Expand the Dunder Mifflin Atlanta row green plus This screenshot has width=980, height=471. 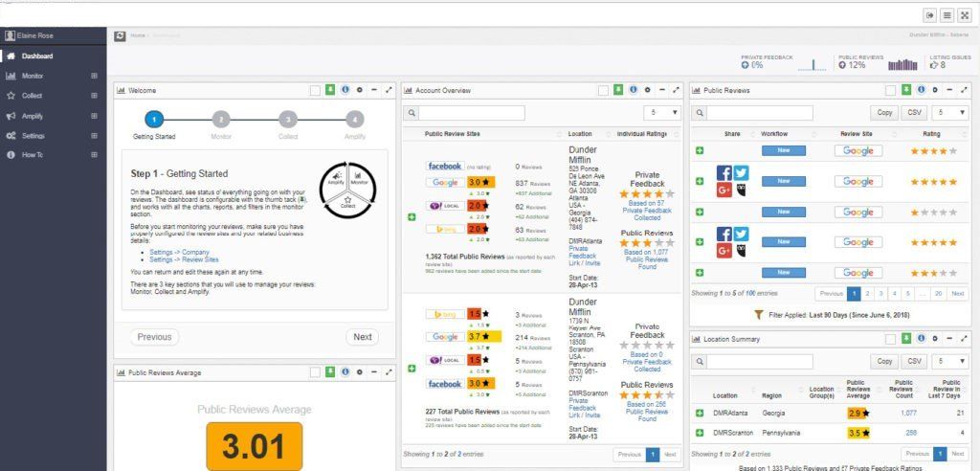(412, 216)
